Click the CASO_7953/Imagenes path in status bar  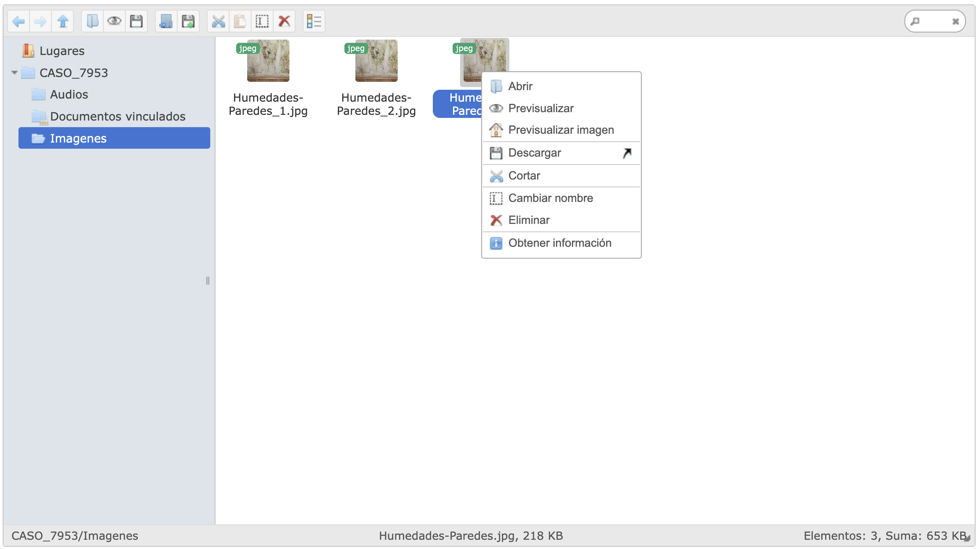point(75,536)
